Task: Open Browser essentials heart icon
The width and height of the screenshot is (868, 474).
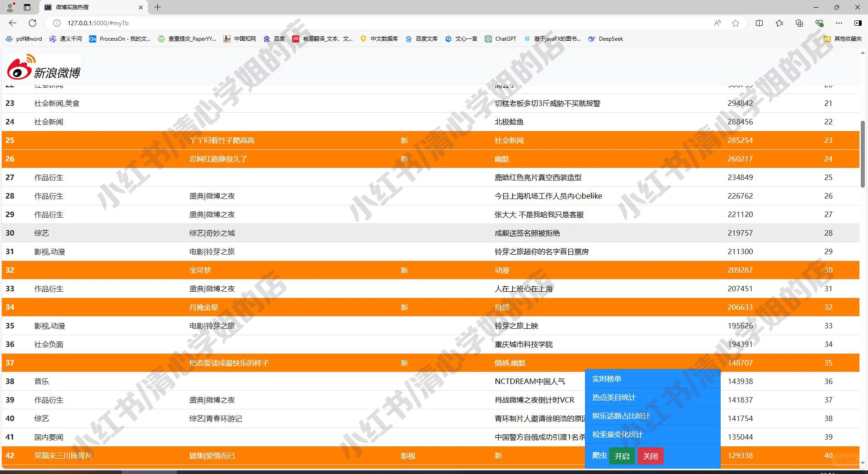Action: (819, 23)
